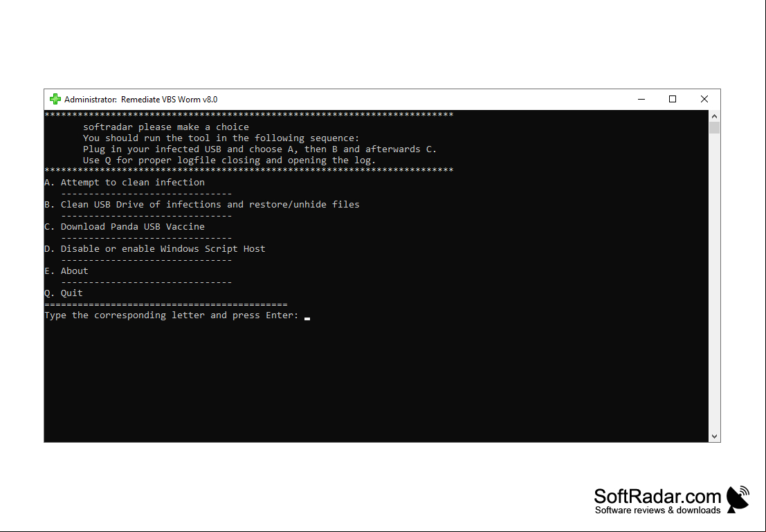766x532 pixels.
Task: Click the line 'A. Attempt to clean infection'
Action: click(125, 182)
